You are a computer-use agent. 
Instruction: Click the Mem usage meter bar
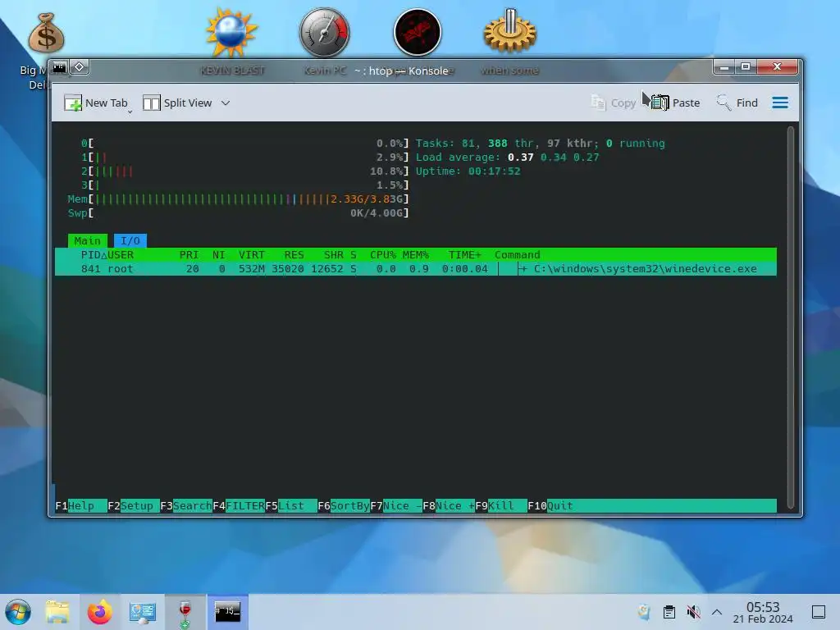point(239,199)
